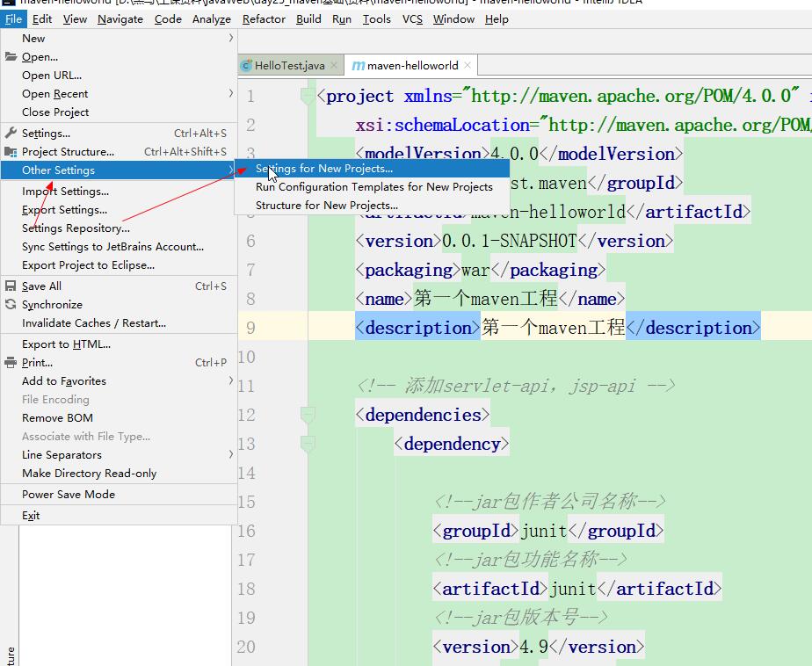The height and width of the screenshot is (666, 812).
Task: Click the Synchronize refresh icon
Action: 11,305
